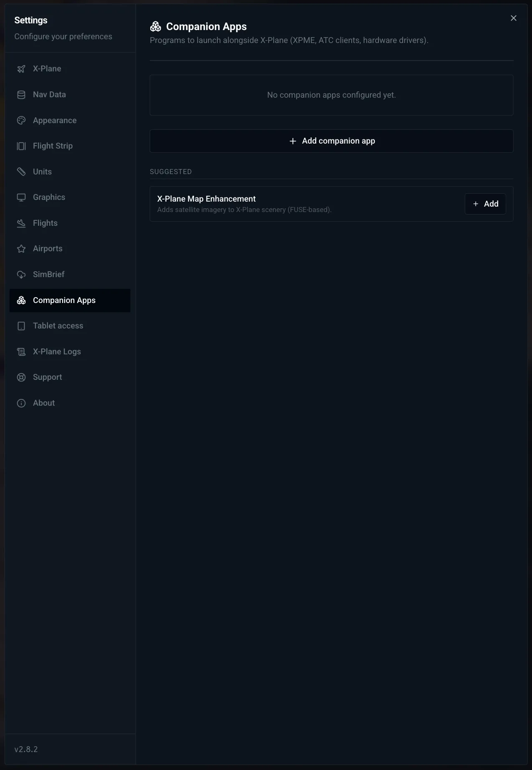The width and height of the screenshot is (532, 770).
Task: Open Tablet access settings
Action: (70, 326)
